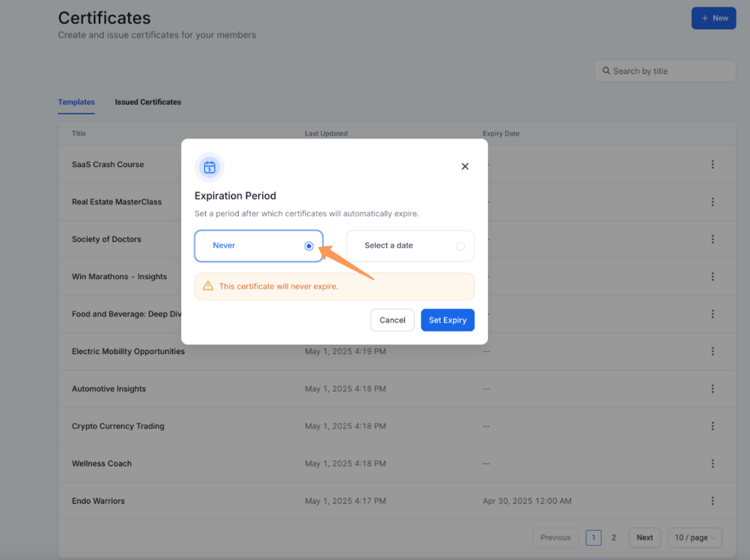Click the Crypto Currency Trading title
This screenshot has width=750, height=560.
click(x=118, y=426)
